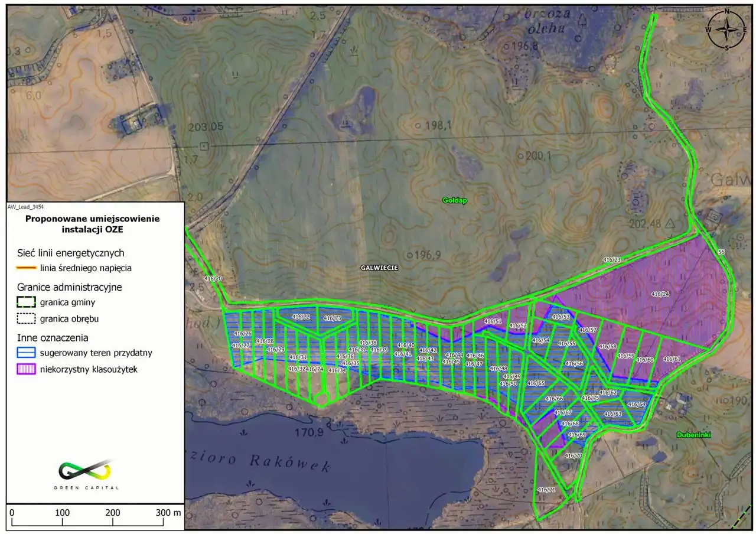Select parcel labeled 416/71
Image resolution: width=756 pixels, height=534 pixels.
tap(546, 490)
